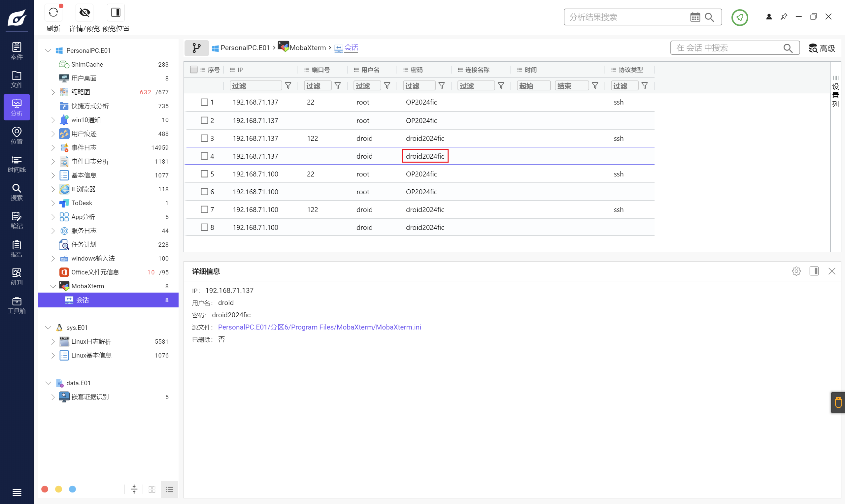Viewport: 845px width, 504px height.
Task: Click MobaXterm in the breadcrumb
Action: pos(308,48)
